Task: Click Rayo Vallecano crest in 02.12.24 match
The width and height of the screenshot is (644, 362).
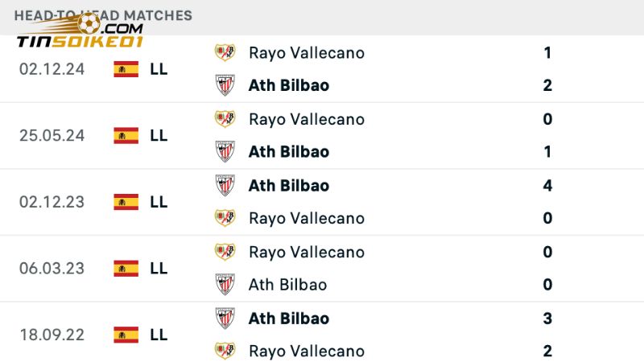Action: [225, 53]
